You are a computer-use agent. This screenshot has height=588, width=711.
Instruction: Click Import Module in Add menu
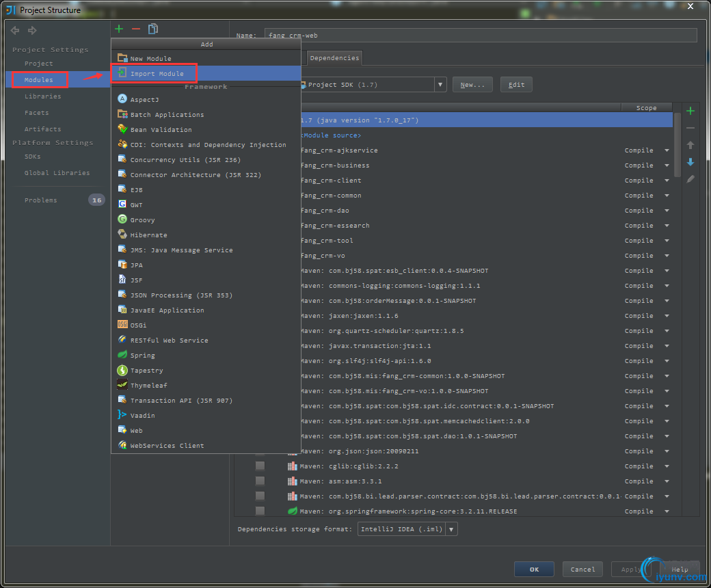click(206, 73)
